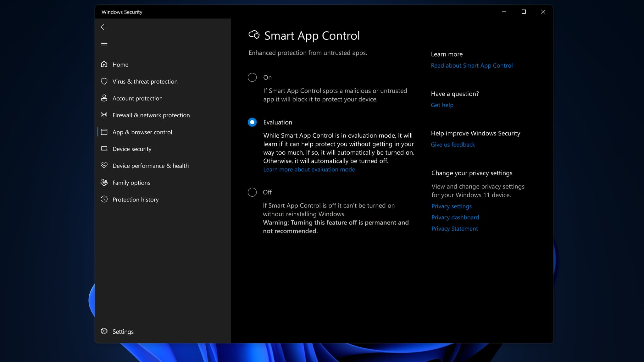Navigate back to Home
The height and width of the screenshot is (362, 644).
coord(120,64)
